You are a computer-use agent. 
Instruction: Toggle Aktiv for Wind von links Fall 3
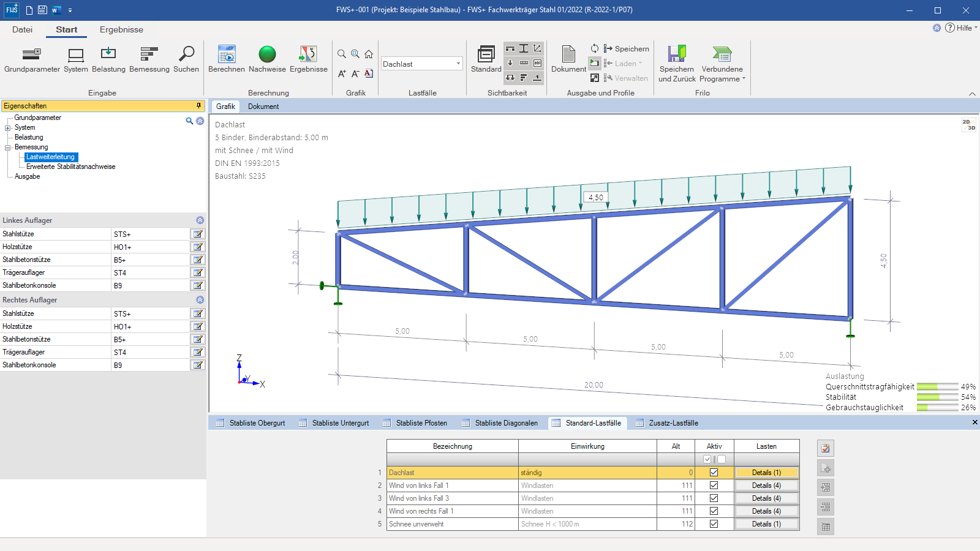(714, 498)
